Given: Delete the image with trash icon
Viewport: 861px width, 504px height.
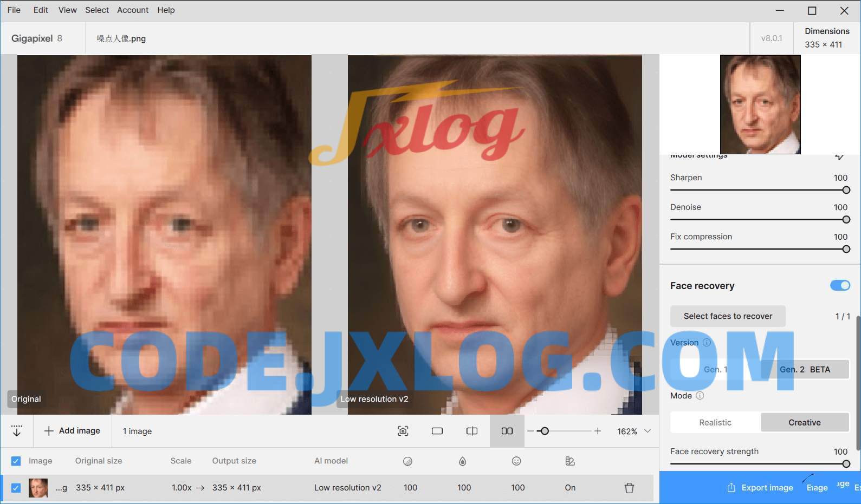Looking at the screenshot, I should (x=629, y=488).
